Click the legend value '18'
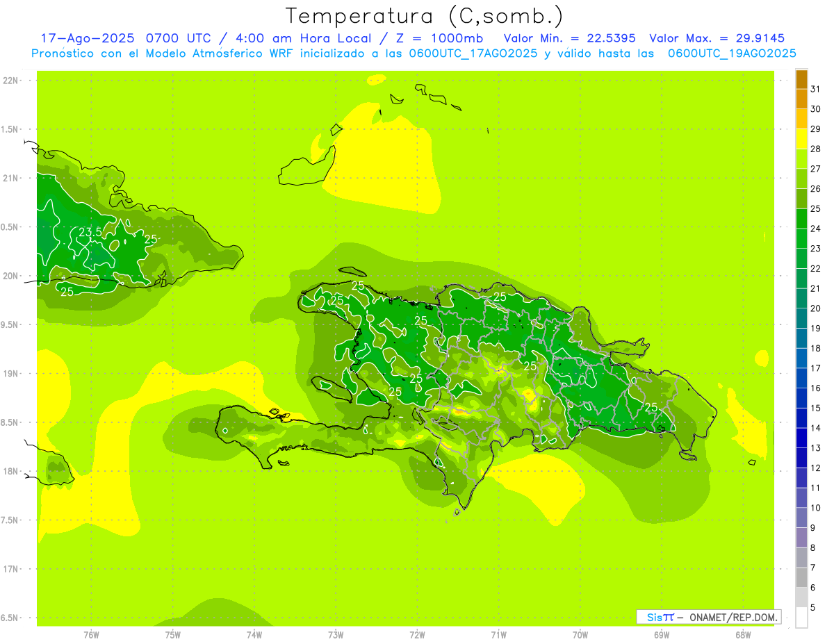The height and width of the screenshot is (644, 834). (816, 348)
